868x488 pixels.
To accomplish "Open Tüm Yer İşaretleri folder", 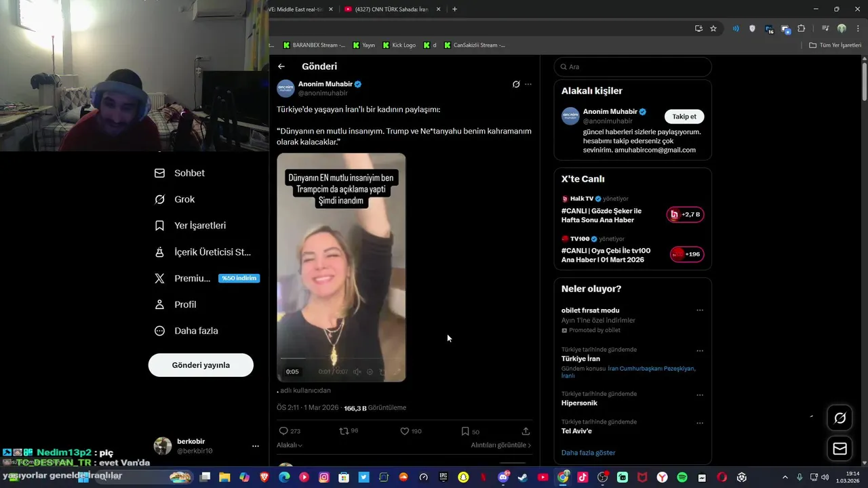I will pos(835,45).
